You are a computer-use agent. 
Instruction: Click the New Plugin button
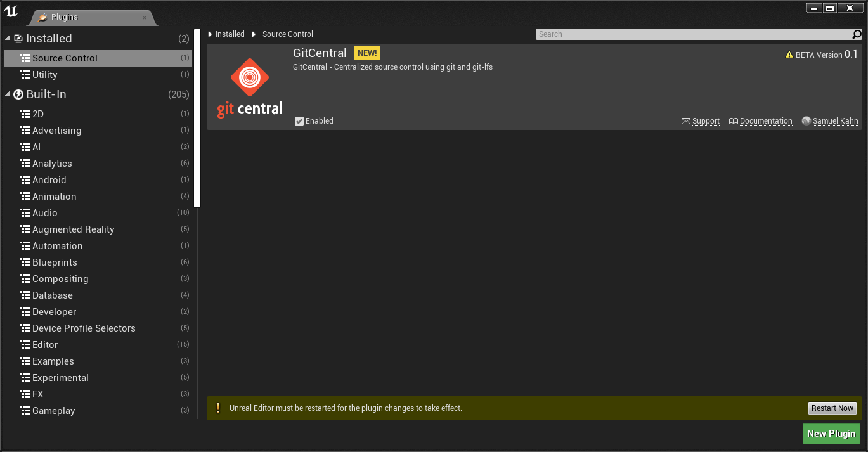point(831,434)
